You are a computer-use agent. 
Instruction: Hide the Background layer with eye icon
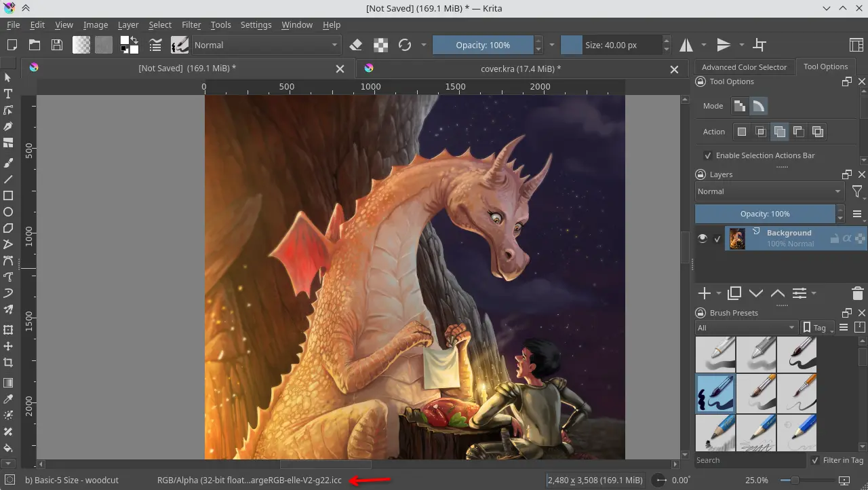coord(703,238)
